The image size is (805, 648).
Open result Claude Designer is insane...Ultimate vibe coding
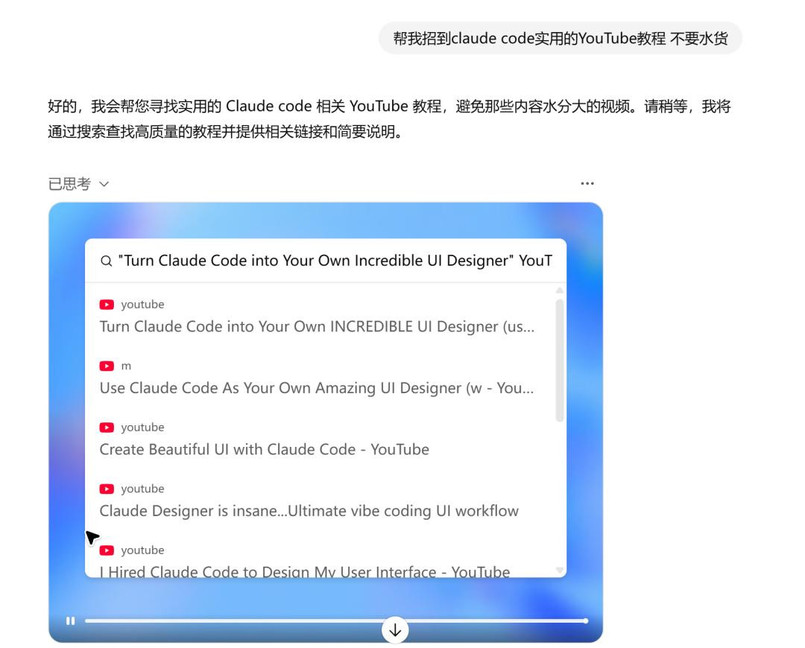(x=309, y=511)
